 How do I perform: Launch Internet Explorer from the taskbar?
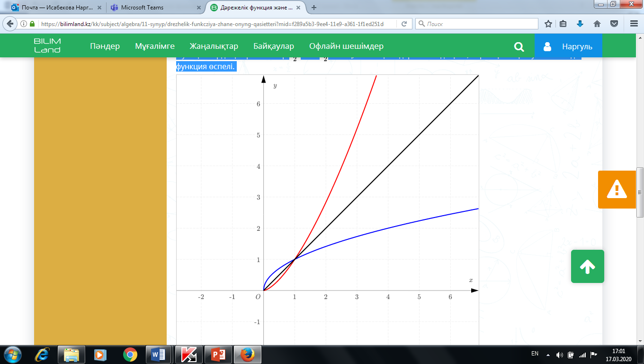click(x=43, y=355)
